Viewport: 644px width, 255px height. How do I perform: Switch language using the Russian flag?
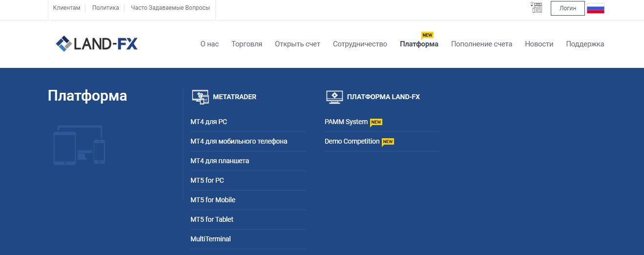(x=596, y=8)
